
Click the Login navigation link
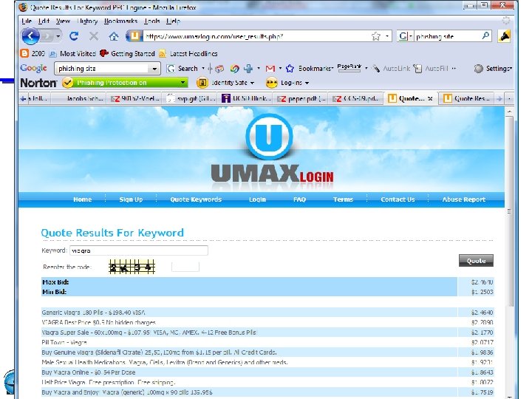click(x=258, y=199)
